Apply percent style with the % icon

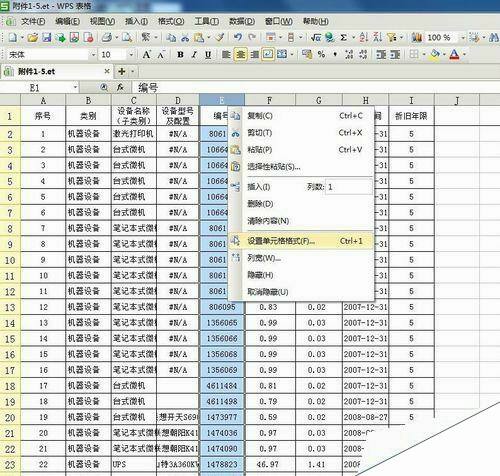(321, 55)
